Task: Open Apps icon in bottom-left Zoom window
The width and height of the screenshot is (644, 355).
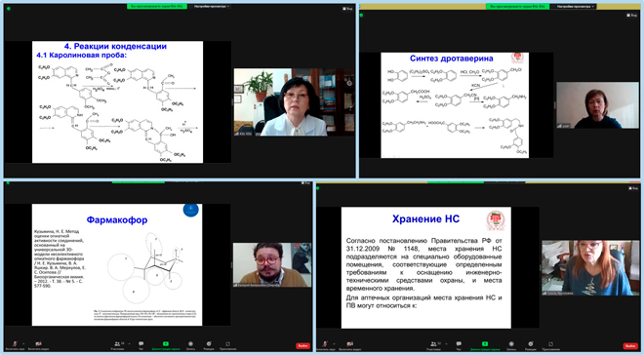Action: [227, 344]
